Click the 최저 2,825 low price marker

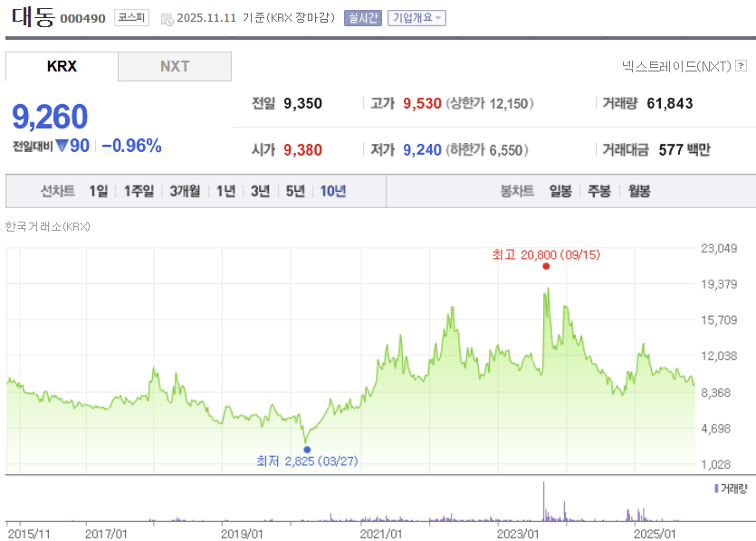(x=306, y=449)
